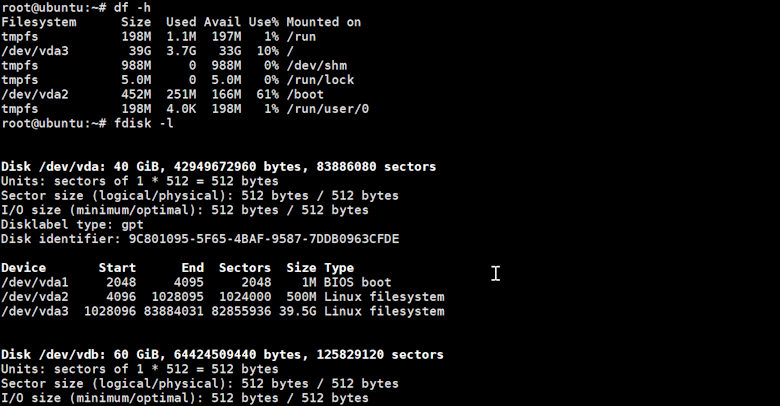
Task: Click the 'df -h' command text
Action: (x=132, y=7)
